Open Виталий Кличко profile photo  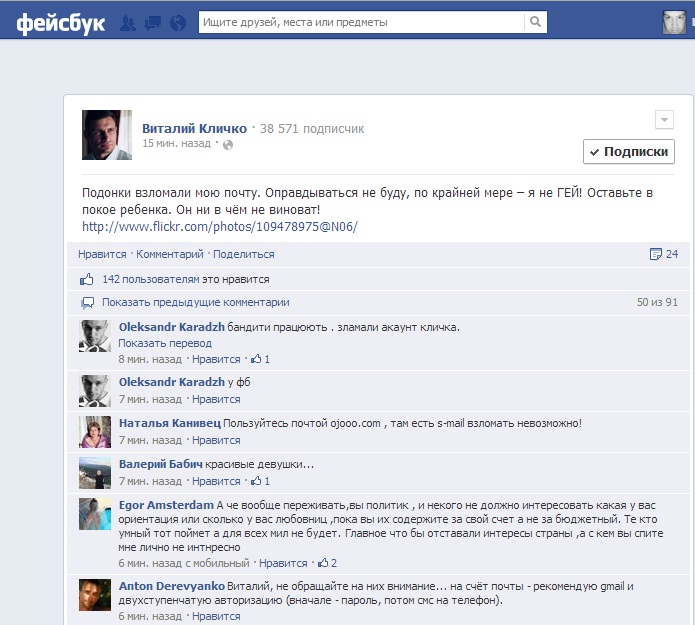coord(107,135)
